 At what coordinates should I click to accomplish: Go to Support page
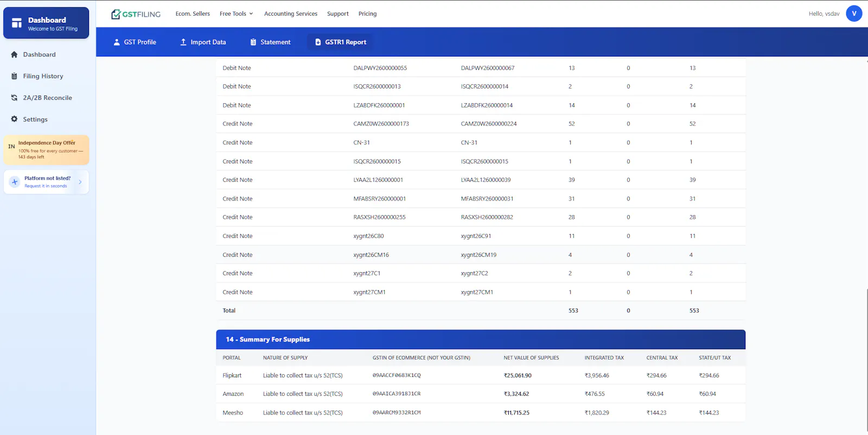tap(338, 14)
